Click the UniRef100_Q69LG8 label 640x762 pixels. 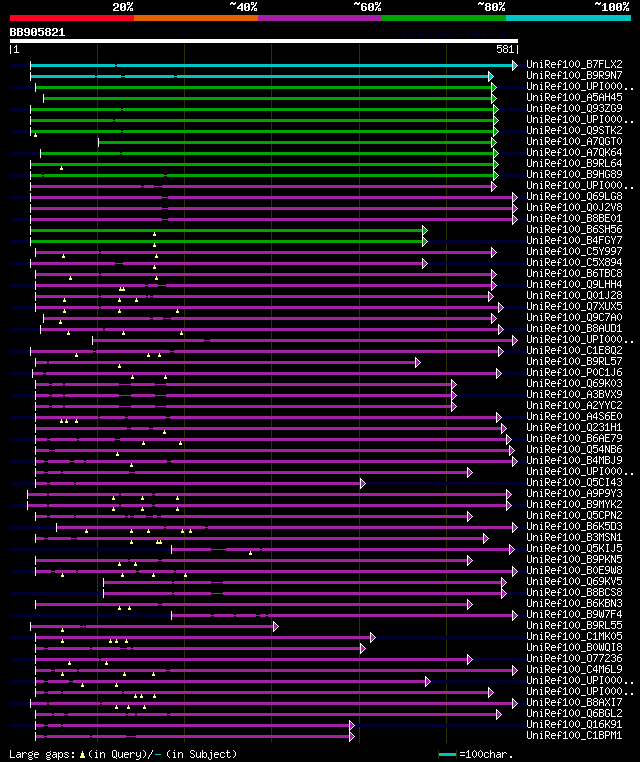click(x=574, y=196)
